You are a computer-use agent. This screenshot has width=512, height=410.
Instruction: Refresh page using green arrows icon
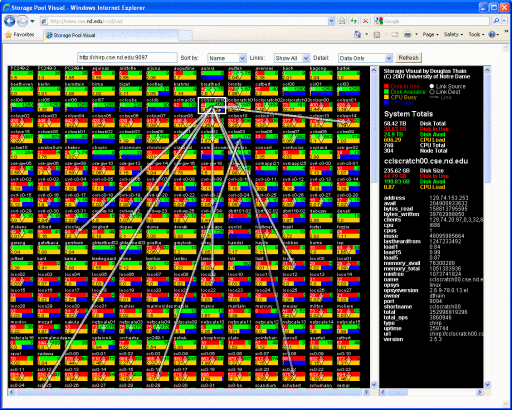[353, 21]
